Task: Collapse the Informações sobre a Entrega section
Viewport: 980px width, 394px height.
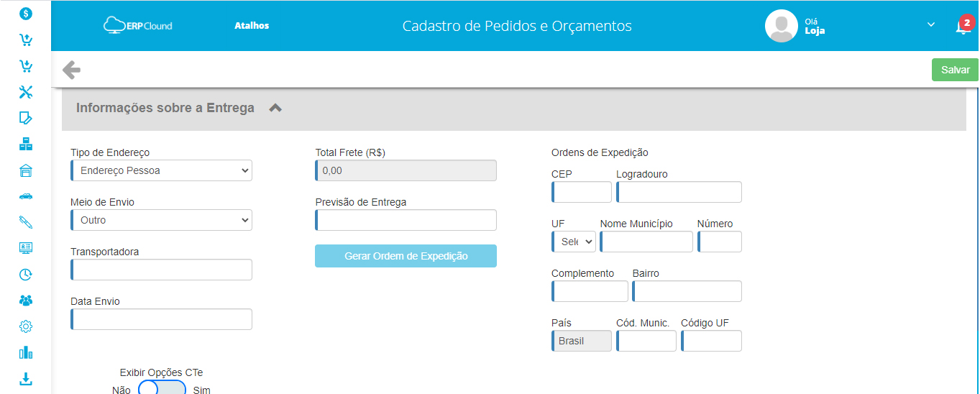Action: (x=275, y=108)
